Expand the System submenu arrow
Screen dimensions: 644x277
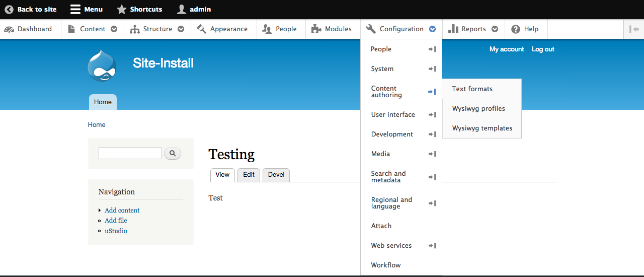tap(432, 69)
